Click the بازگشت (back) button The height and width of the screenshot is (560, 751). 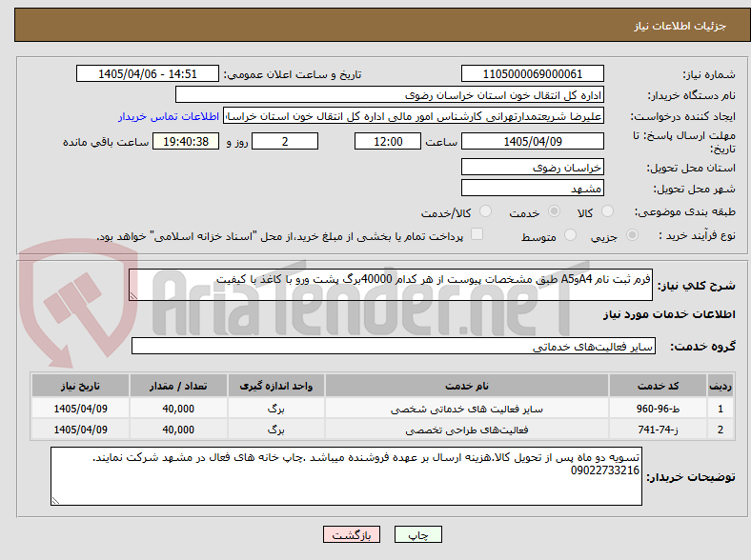pos(352,534)
